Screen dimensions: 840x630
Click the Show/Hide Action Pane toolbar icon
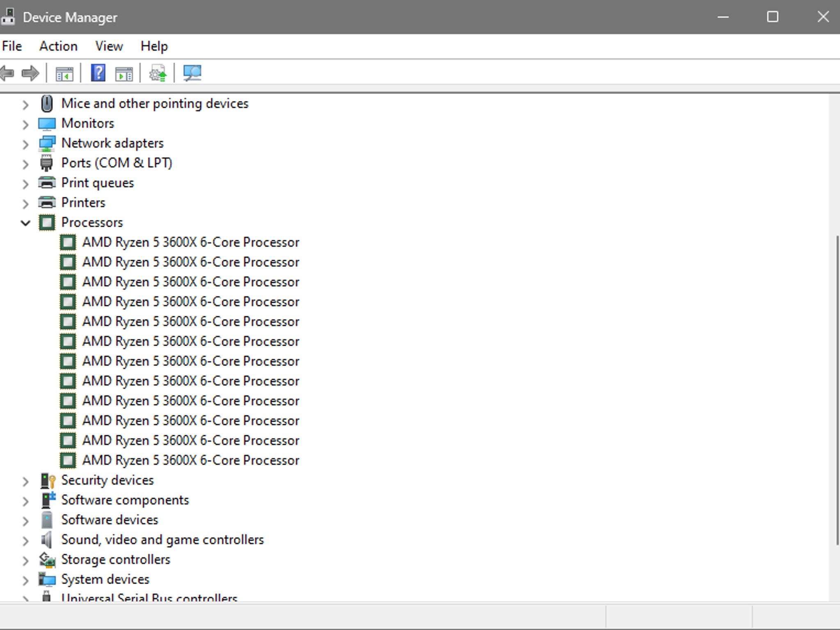click(124, 74)
